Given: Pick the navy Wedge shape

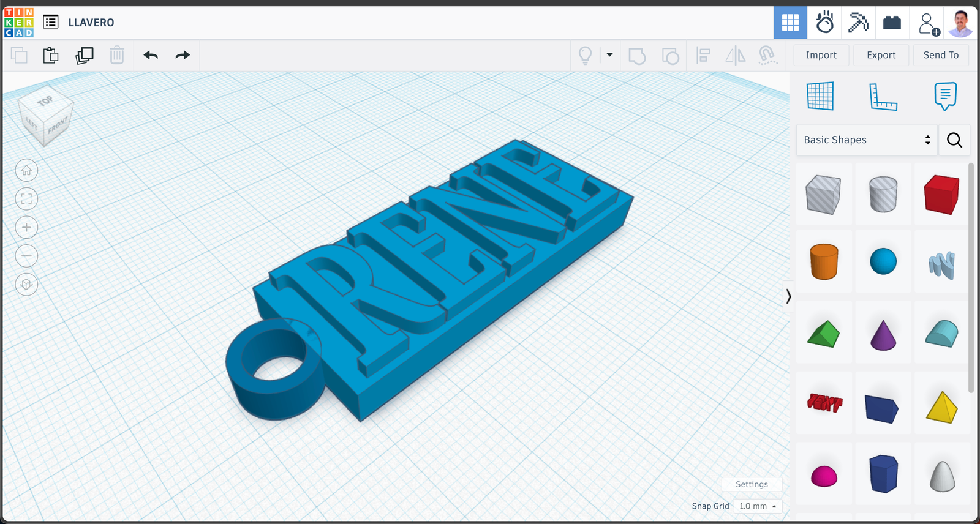Looking at the screenshot, I should pyautogui.click(x=882, y=408).
